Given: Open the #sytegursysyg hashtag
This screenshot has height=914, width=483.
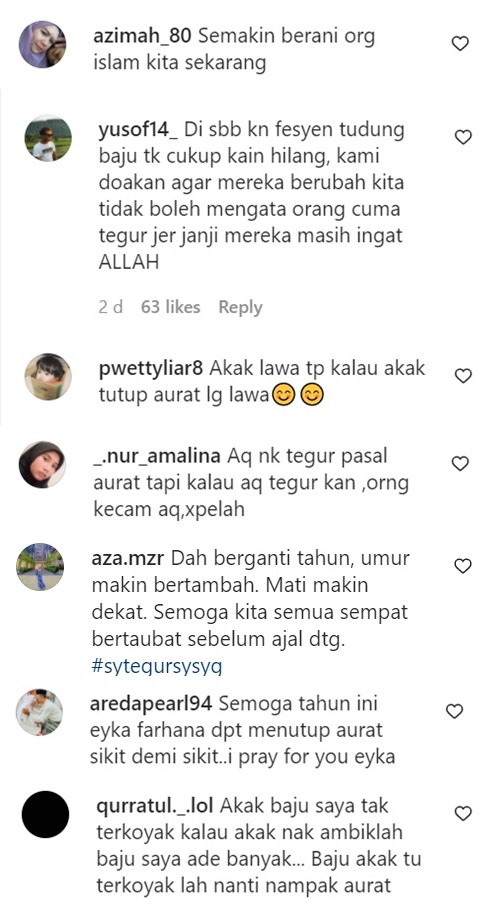Looking at the screenshot, I should pyautogui.click(x=157, y=667).
